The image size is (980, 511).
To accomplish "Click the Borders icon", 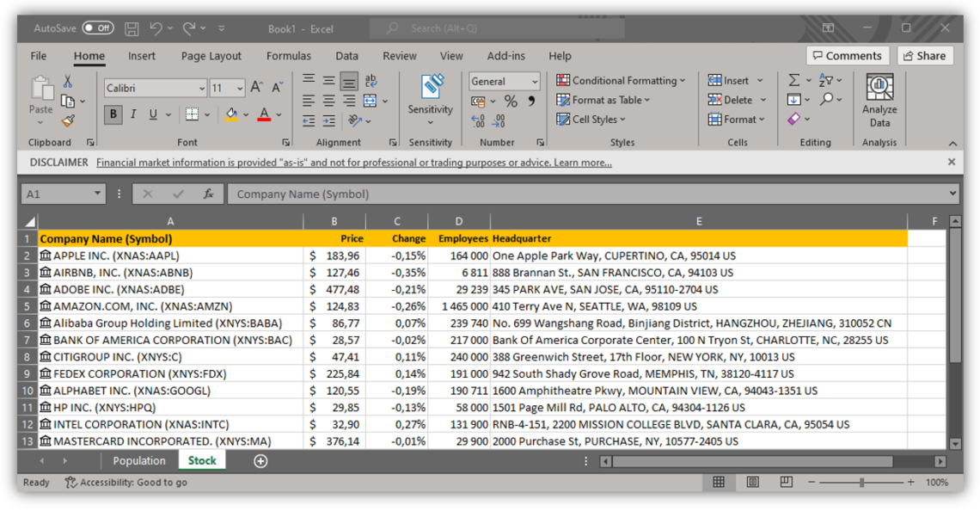I will coord(192,114).
